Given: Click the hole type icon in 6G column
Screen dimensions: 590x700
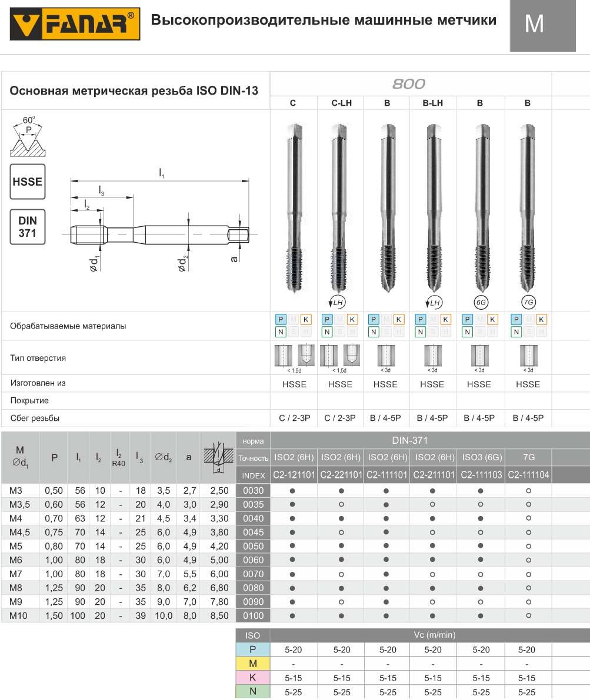Looking at the screenshot, I should (480, 356).
